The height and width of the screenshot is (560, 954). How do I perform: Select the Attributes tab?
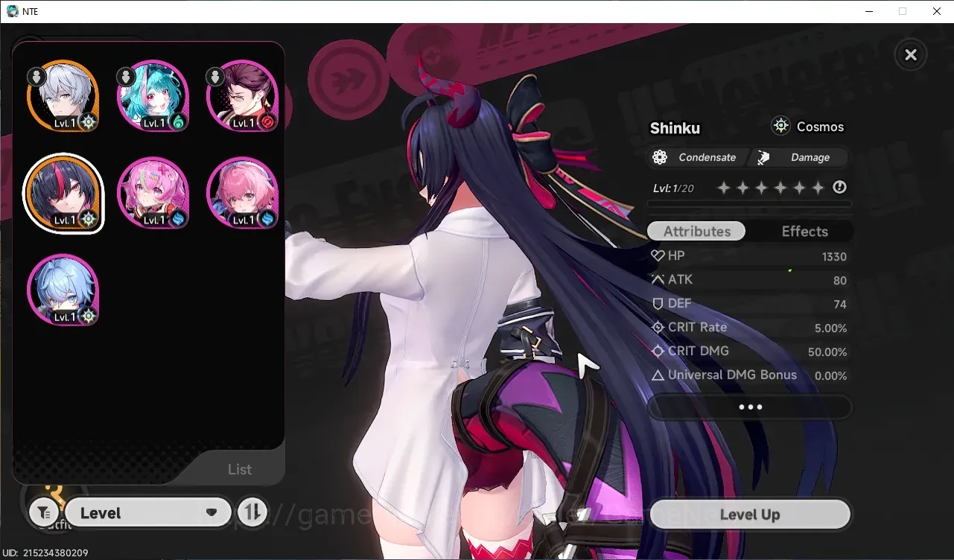pos(696,232)
